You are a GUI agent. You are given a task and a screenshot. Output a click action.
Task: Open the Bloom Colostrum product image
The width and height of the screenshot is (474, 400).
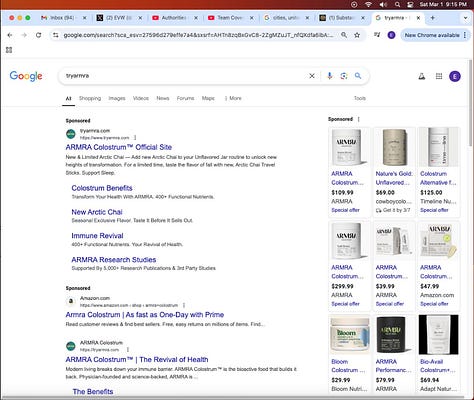[350, 335]
